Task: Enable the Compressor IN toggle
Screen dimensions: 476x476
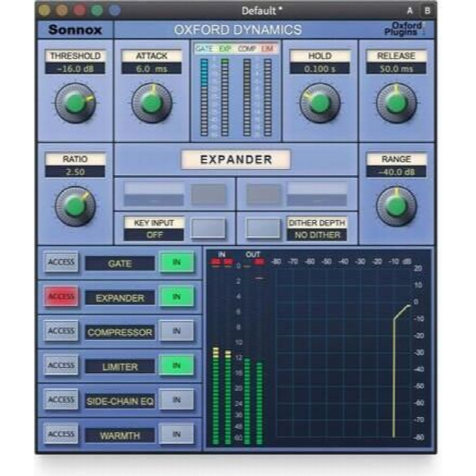Action: tap(176, 331)
